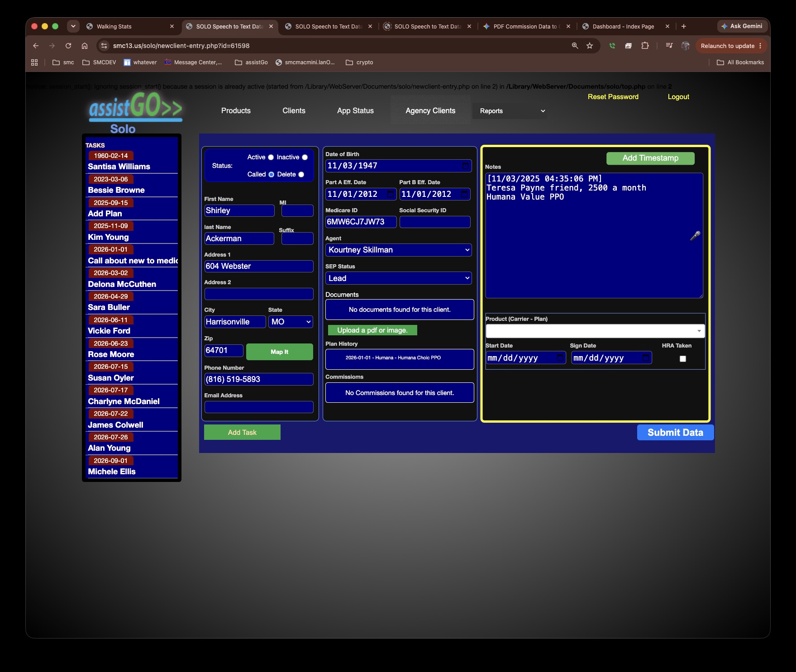Click the Add Task button
This screenshot has width=796, height=672.
click(x=242, y=433)
